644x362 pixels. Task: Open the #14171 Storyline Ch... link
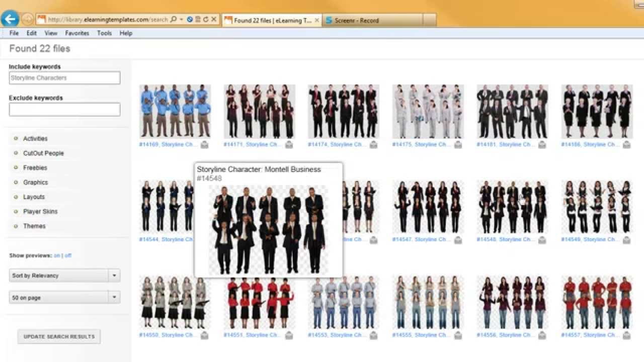[253, 144]
